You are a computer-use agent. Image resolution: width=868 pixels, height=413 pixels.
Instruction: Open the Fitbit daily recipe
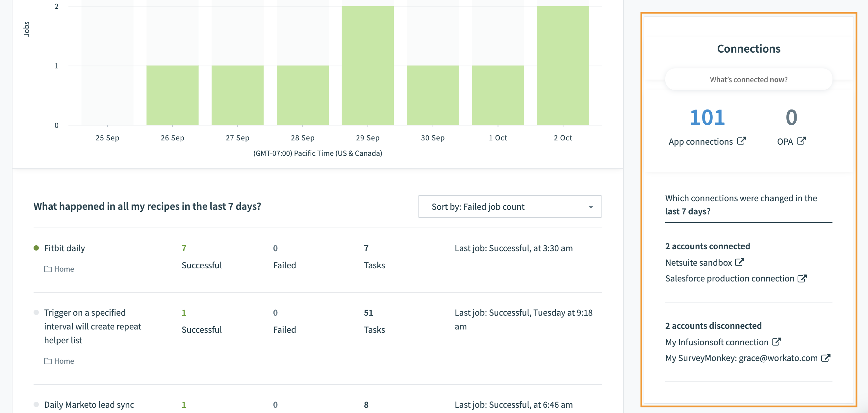pyautogui.click(x=64, y=248)
